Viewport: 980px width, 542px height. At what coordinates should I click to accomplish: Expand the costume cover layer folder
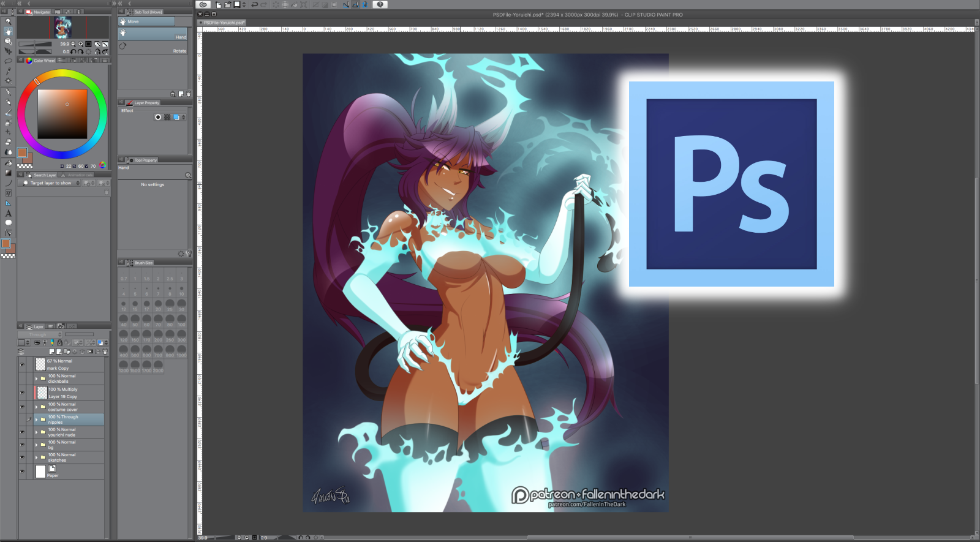[36, 407]
